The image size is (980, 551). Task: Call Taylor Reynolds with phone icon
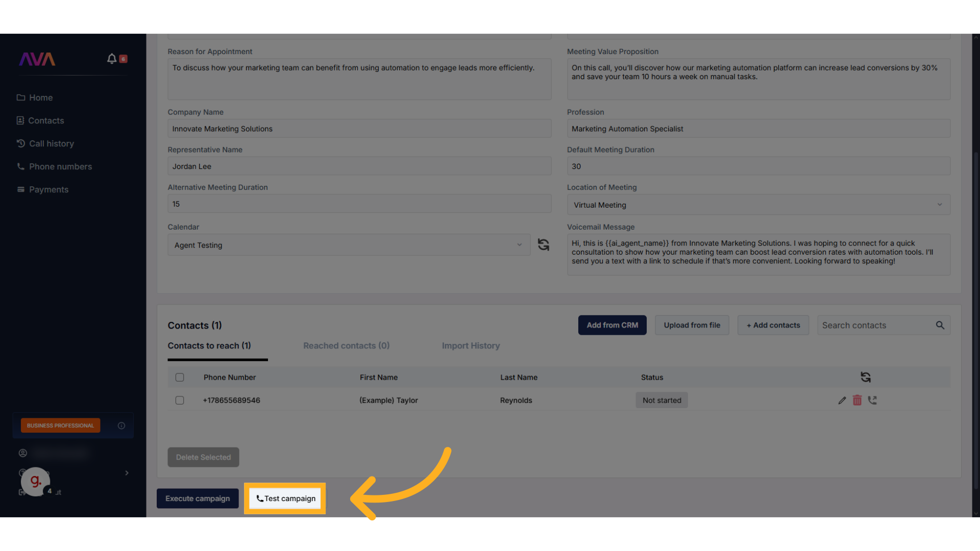[872, 400]
